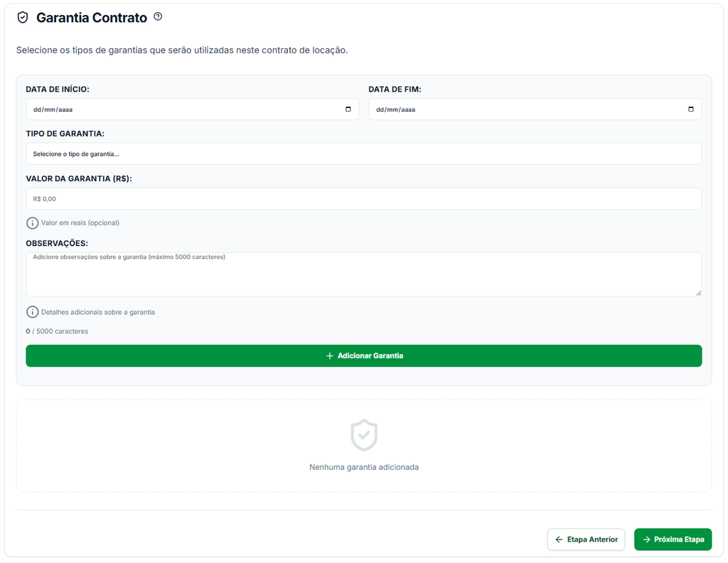Screen dimensions: 728x563
Task: Click the right-arrow icon on Próxima Etapa
Action: [x=646, y=540]
